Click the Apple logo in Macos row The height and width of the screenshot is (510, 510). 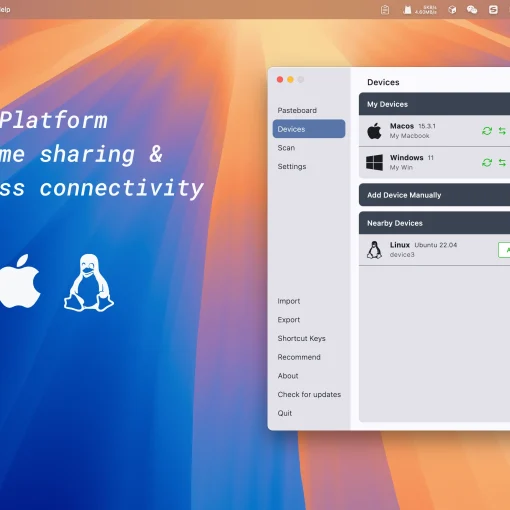coord(374,131)
